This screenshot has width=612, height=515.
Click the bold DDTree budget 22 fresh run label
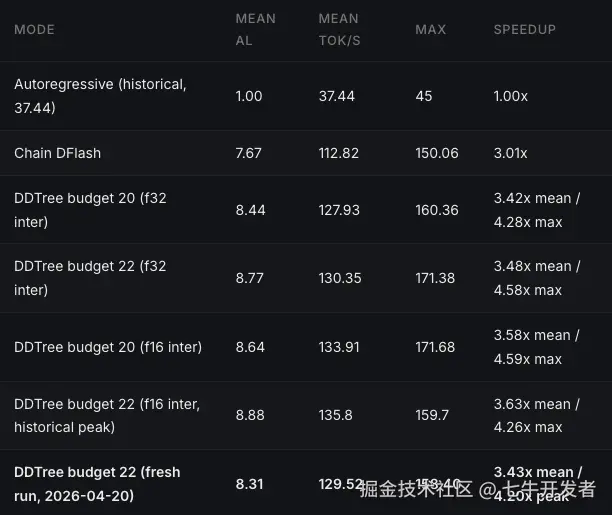pos(97,483)
